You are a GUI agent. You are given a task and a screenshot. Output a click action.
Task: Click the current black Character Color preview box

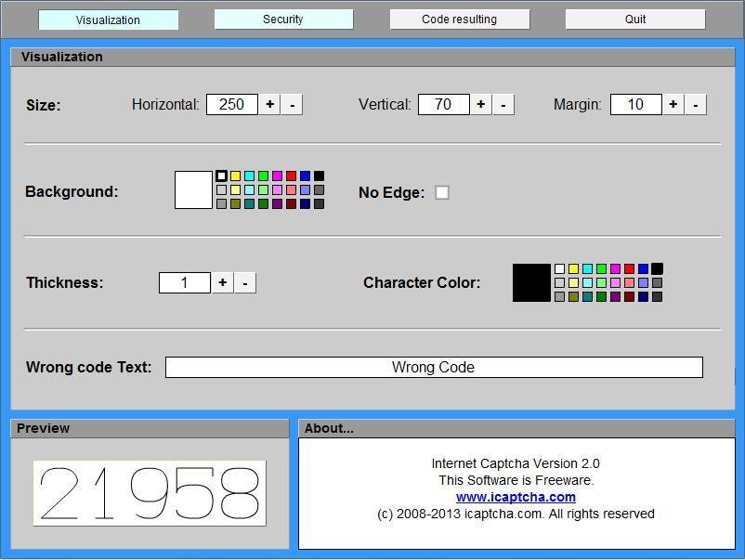tap(530, 282)
